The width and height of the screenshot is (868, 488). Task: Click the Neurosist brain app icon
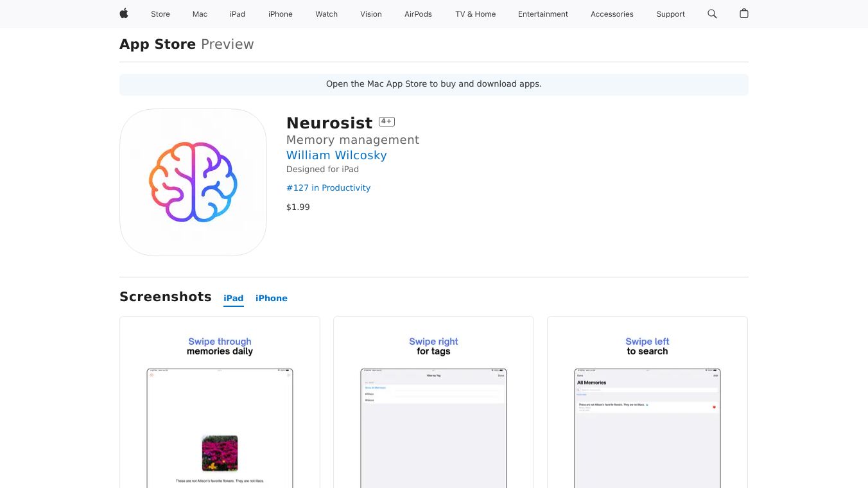pos(193,182)
